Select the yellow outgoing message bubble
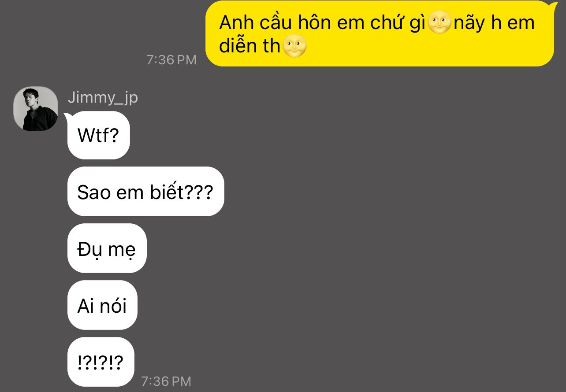 [380, 34]
